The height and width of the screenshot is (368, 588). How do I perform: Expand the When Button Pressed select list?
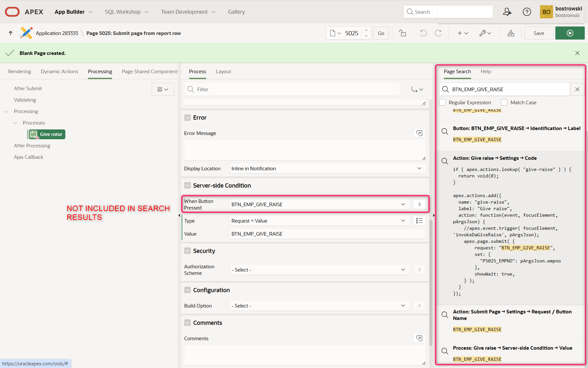point(319,205)
